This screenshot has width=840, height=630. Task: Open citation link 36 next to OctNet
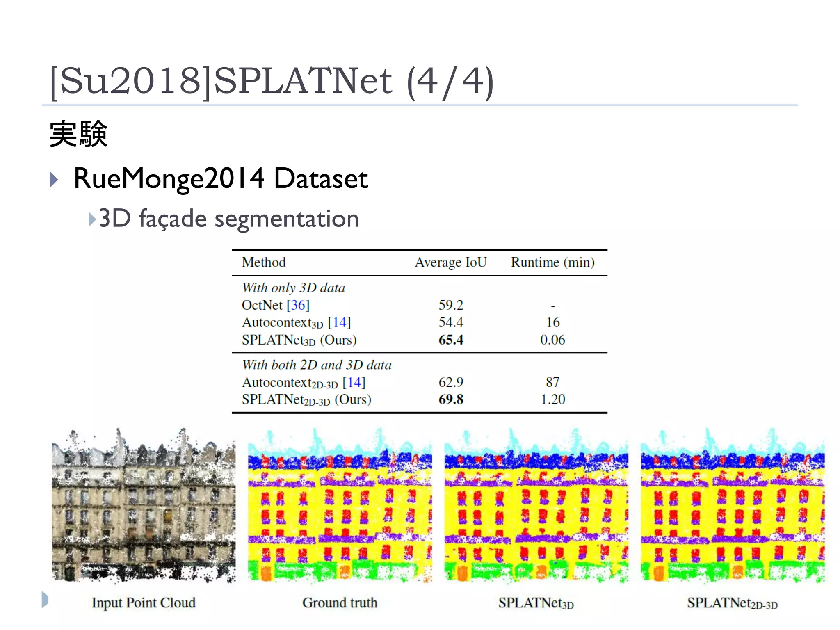pyautogui.click(x=298, y=305)
